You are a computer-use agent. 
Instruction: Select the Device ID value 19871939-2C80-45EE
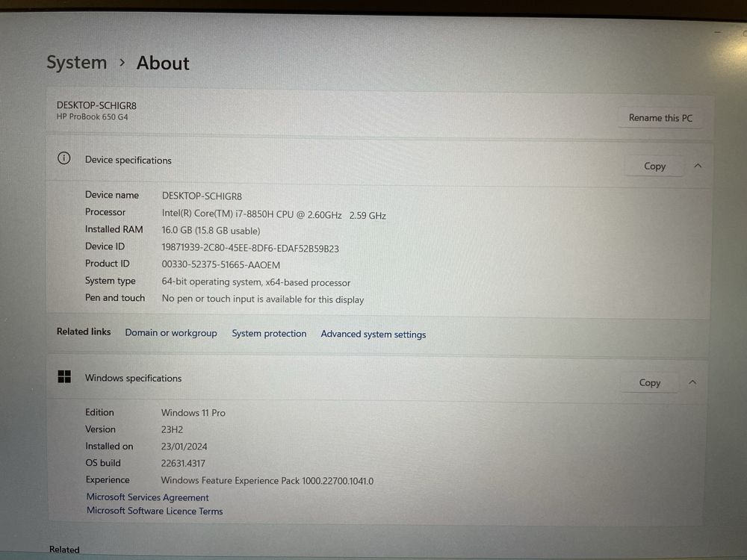point(250,248)
